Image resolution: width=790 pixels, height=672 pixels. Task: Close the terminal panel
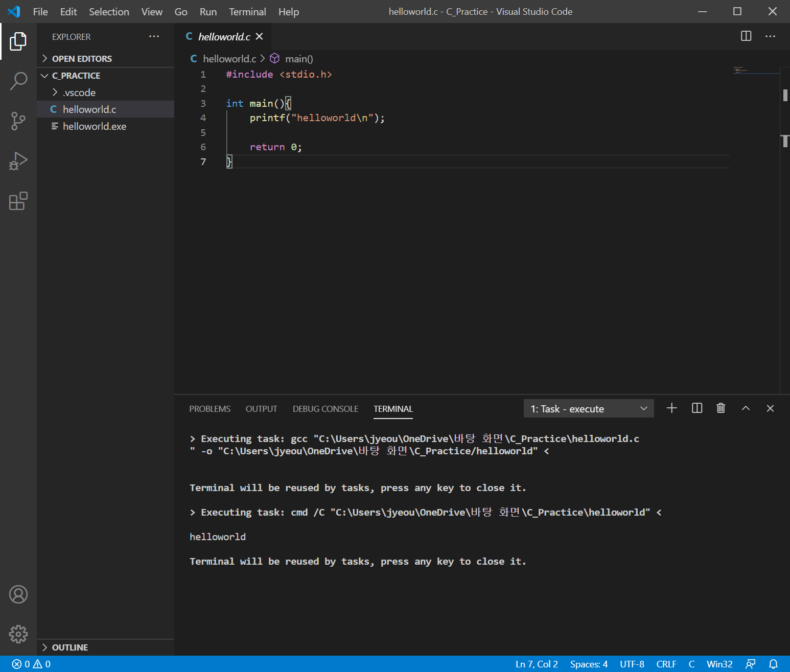770,408
